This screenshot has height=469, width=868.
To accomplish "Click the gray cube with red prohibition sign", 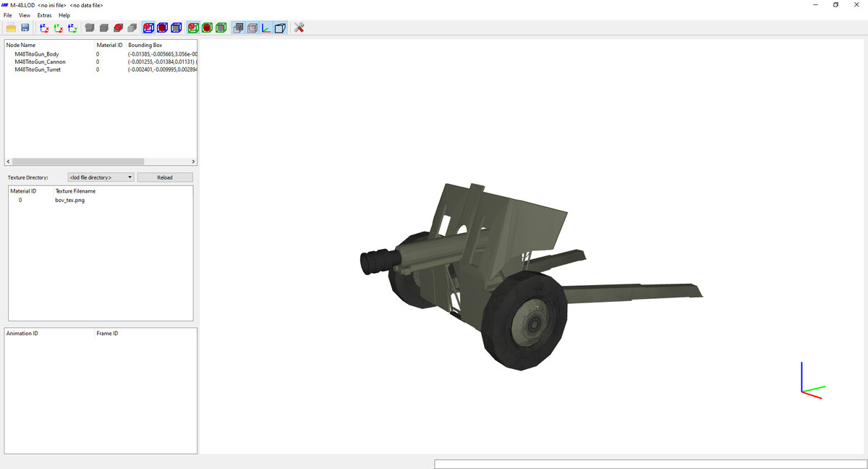I will [118, 28].
